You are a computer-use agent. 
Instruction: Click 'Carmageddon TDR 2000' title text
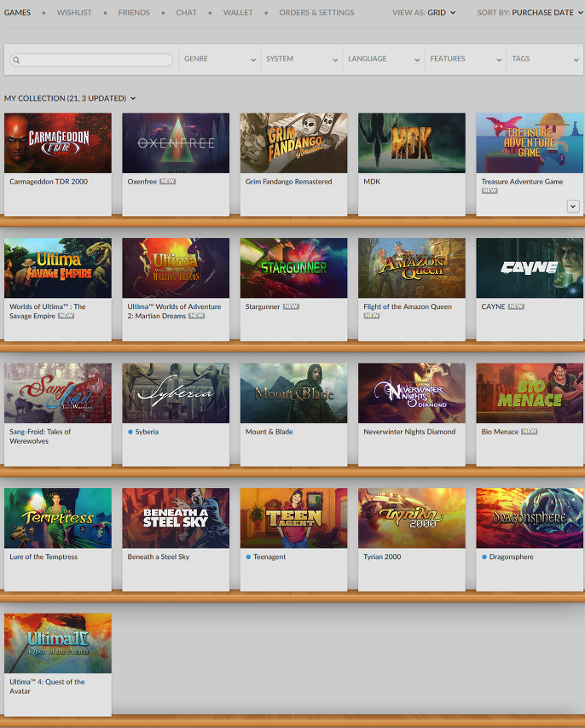coord(49,182)
